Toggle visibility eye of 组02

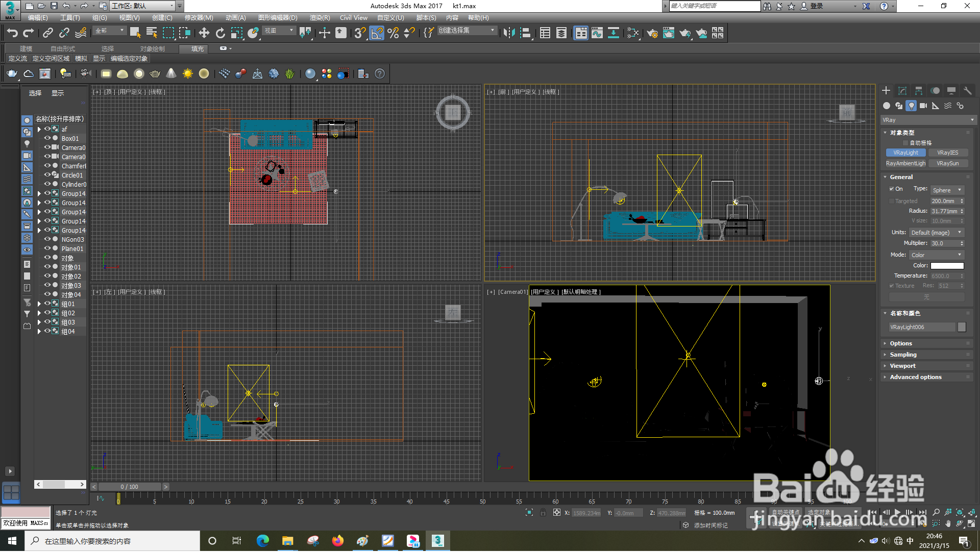47,313
